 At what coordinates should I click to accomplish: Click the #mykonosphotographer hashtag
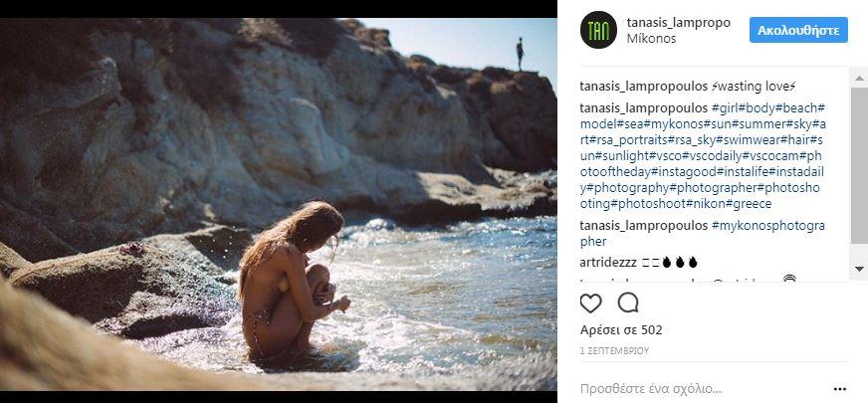click(767, 226)
